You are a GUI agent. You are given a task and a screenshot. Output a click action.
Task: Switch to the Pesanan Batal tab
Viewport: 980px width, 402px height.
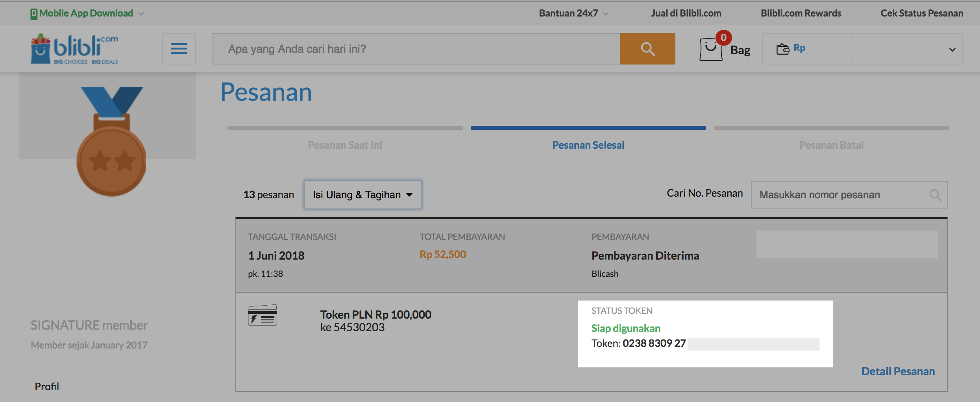(831, 145)
